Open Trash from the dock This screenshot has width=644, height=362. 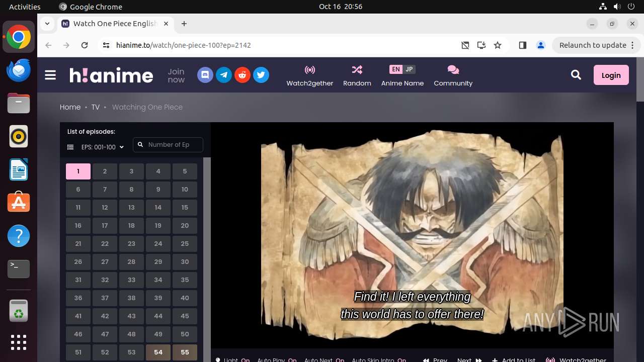coord(19,311)
